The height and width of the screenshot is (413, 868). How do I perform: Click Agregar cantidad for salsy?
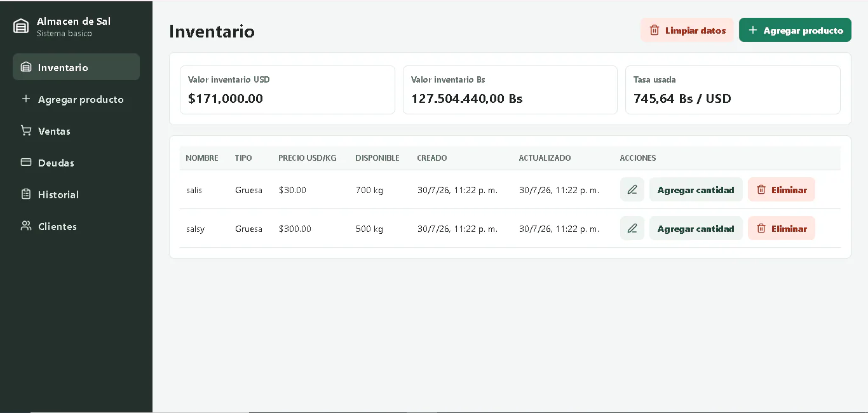point(696,228)
